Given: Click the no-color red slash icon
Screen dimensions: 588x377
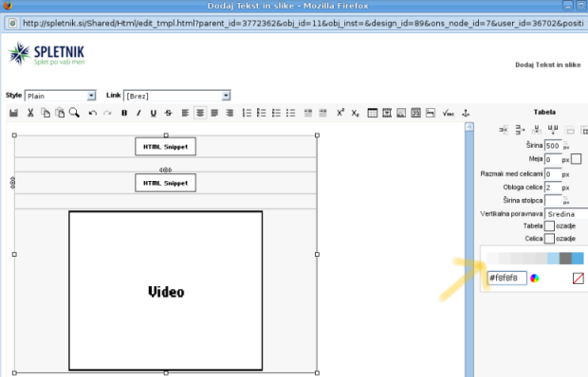Looking at the screenshot, I should coord(579,278).
